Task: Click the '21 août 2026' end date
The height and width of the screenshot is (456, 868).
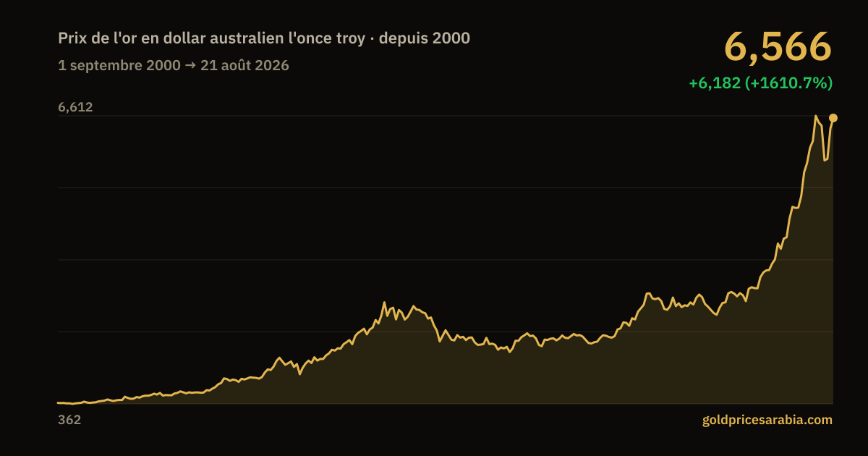Action: (x=244, y=65)
